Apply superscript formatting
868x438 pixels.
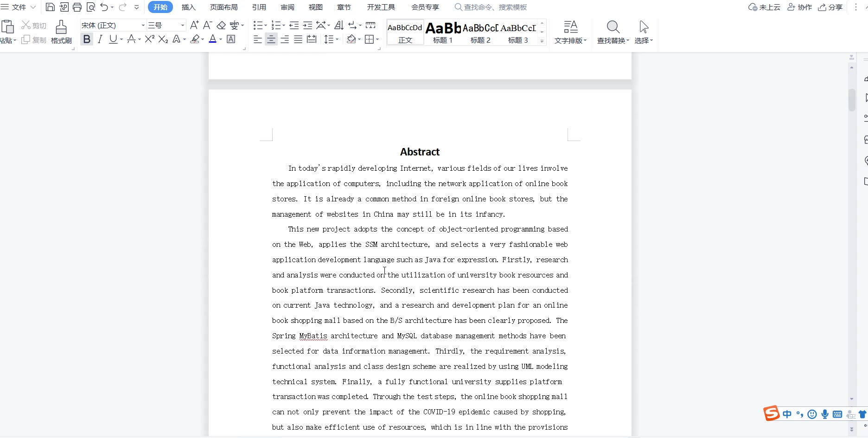(149, 39)
